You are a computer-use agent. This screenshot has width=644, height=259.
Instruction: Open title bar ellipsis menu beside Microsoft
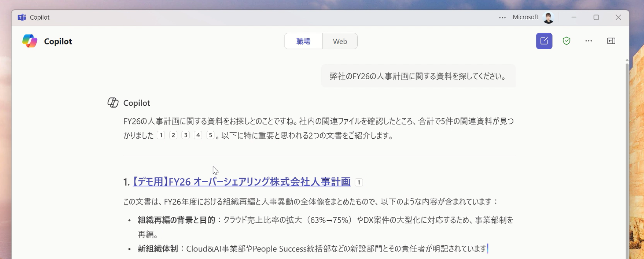click(x=502, y=18)
